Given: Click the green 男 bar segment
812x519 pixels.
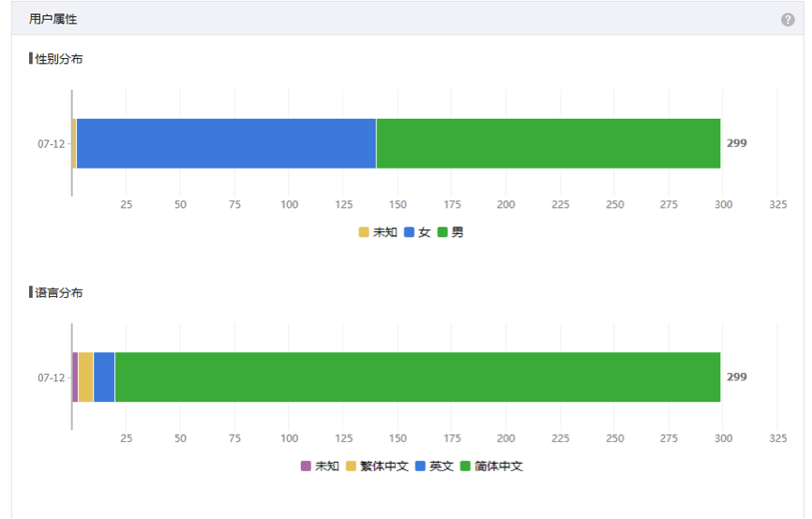Looking at the screenshot, I should click(x=549, y=143).
